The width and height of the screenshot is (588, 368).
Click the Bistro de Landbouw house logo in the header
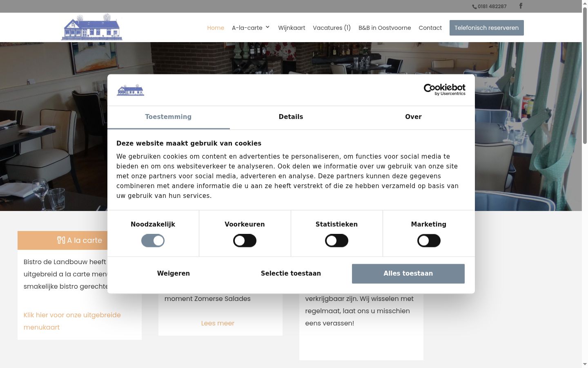pyautogui.click(x=92, y=27)
